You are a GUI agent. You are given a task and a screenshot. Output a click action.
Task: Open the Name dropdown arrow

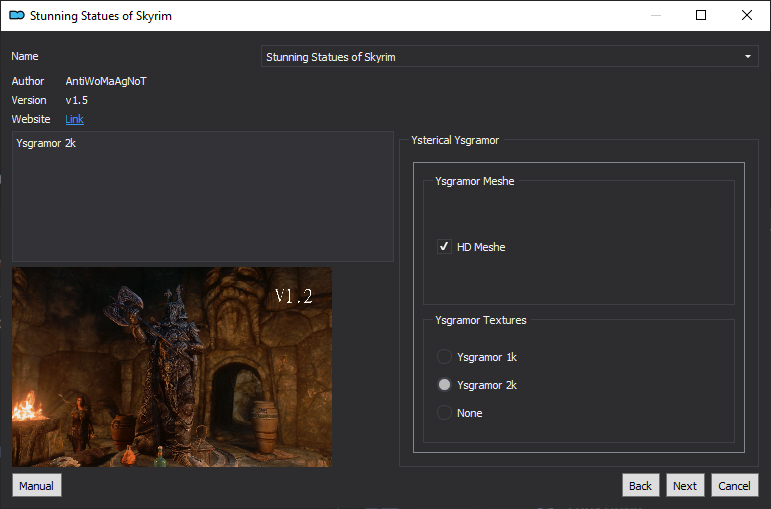click(x=748, y=57)
